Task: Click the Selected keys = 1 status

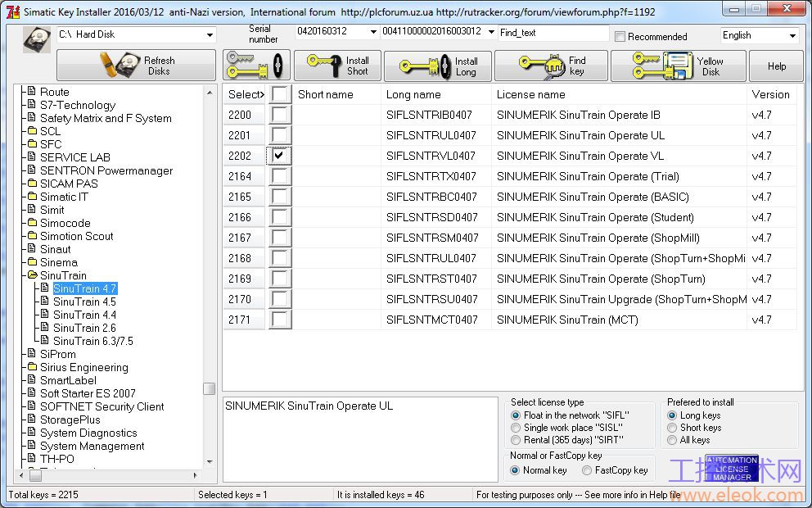Action: (x=233, y=495)
